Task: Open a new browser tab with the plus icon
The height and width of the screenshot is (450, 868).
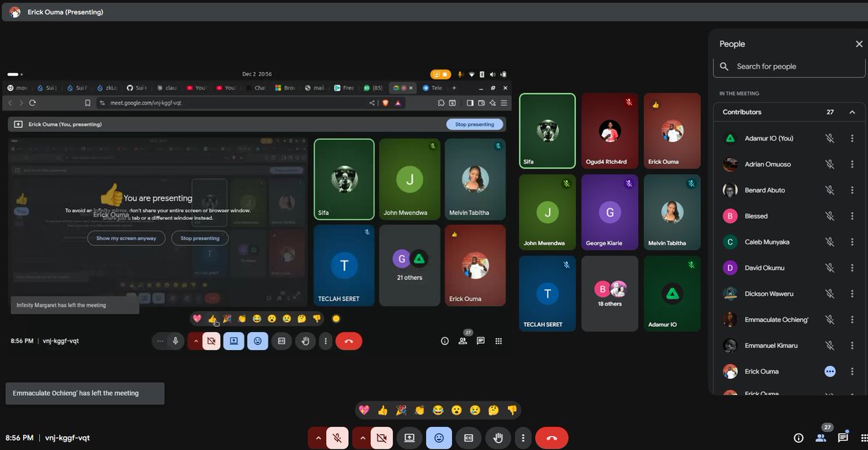Action: click(454, 88)
